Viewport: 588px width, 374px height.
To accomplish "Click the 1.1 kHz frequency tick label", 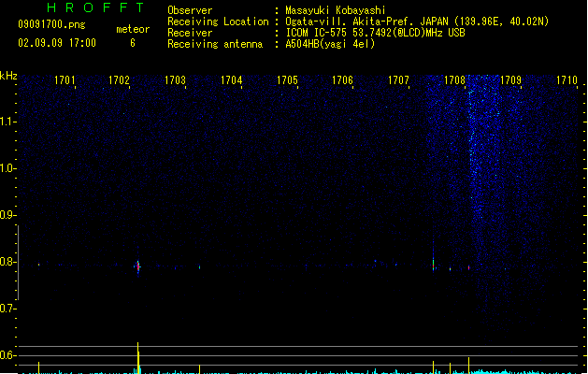I will click(x=7, y=122).
